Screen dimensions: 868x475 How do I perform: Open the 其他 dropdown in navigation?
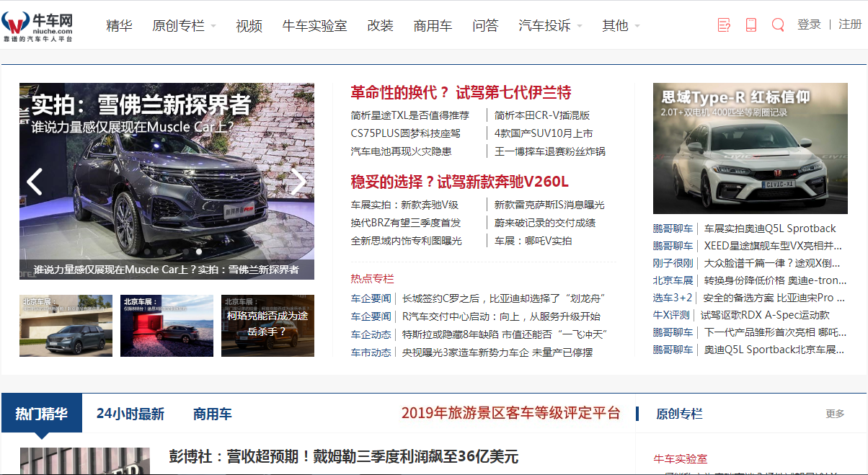[621, 26]
